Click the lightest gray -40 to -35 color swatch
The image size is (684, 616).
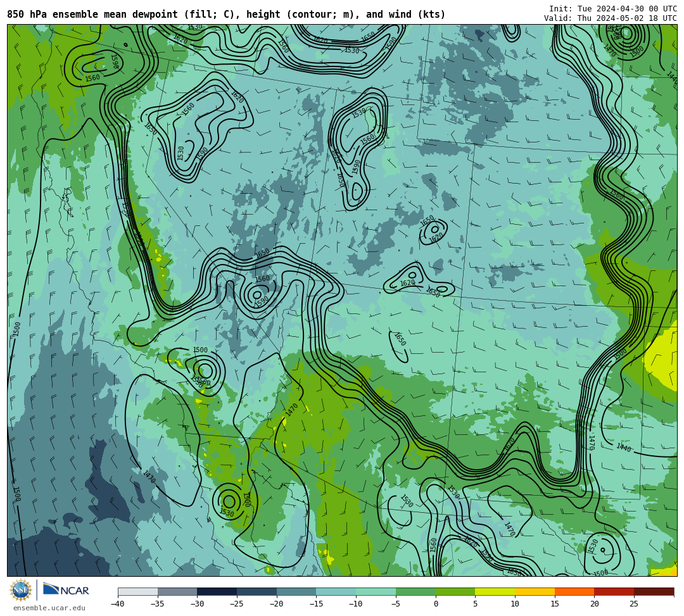[138, 591]
